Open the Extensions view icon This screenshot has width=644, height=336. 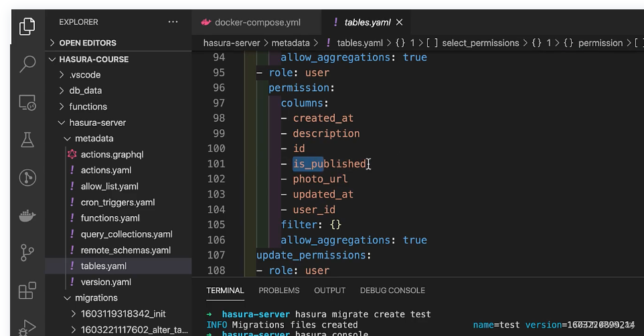[x=27, y=290]
